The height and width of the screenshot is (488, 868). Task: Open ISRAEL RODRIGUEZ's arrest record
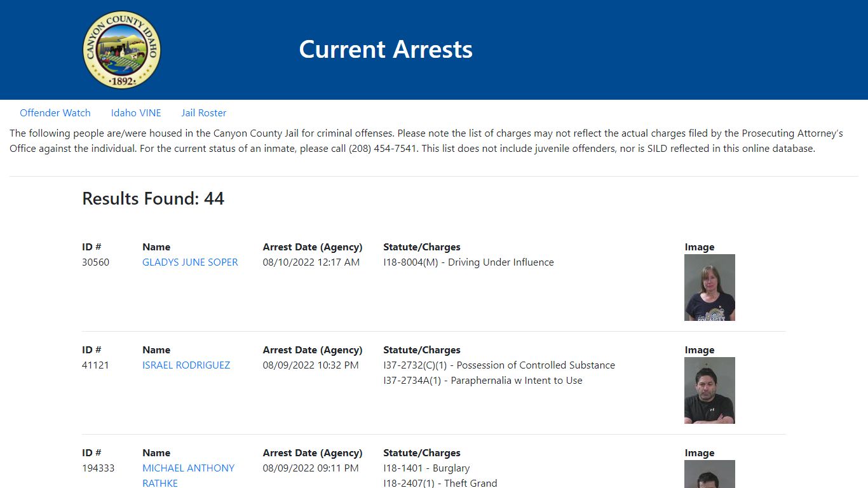[186, 365]
